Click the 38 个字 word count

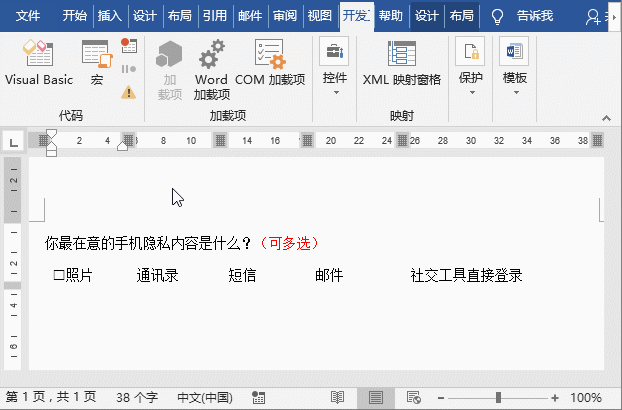click(x=137, y=397)
